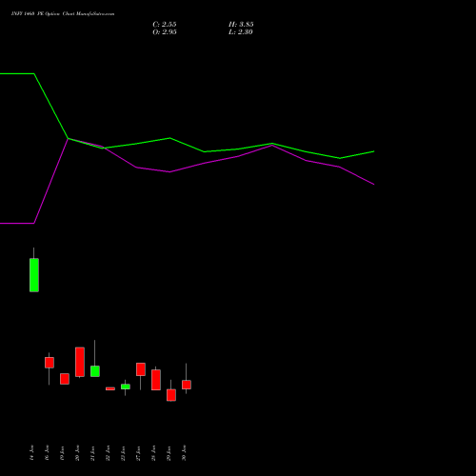Select the red candle for 27 Jan
This screenshot has width=476, height=476.
point(141,369)
